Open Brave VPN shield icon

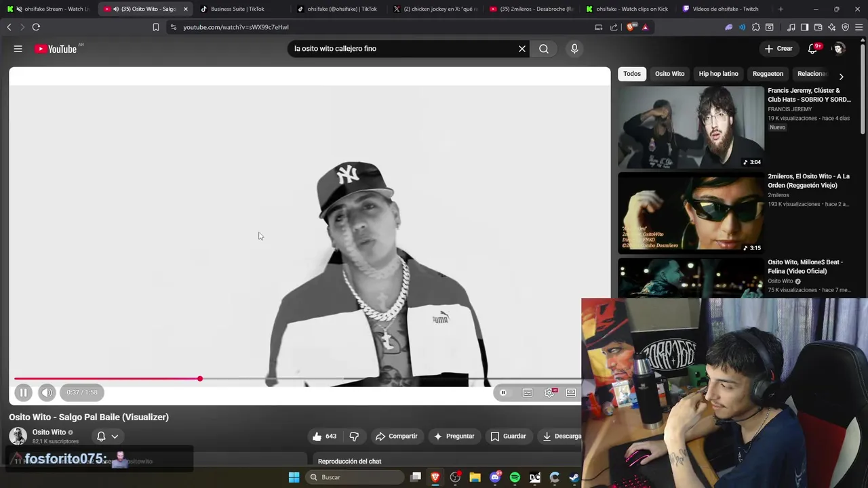point(846,27)
